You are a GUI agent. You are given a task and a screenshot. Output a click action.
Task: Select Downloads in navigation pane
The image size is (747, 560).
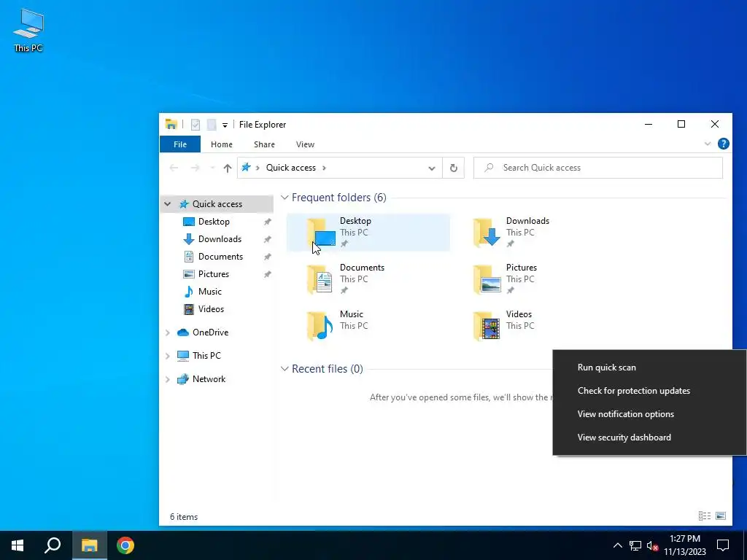click(220, 239)
